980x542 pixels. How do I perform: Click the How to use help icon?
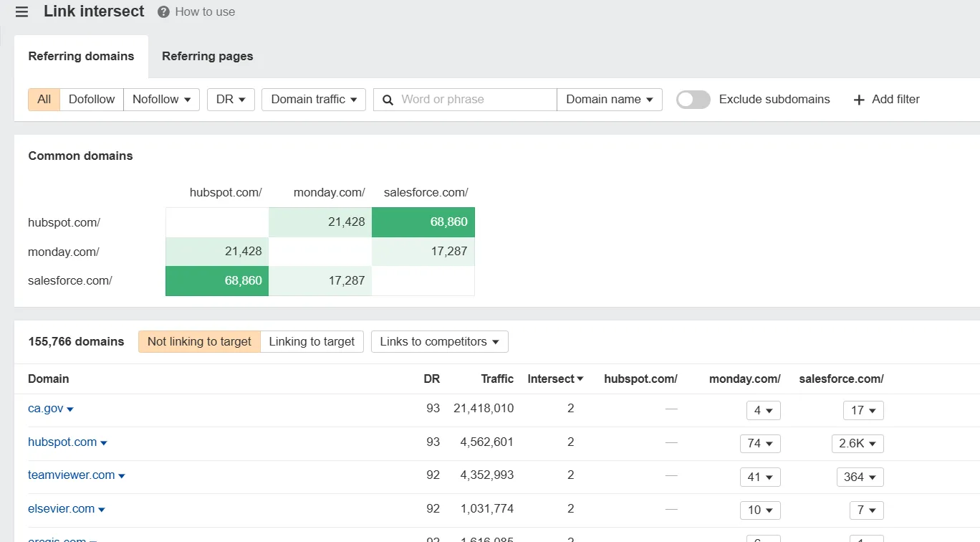163,12
